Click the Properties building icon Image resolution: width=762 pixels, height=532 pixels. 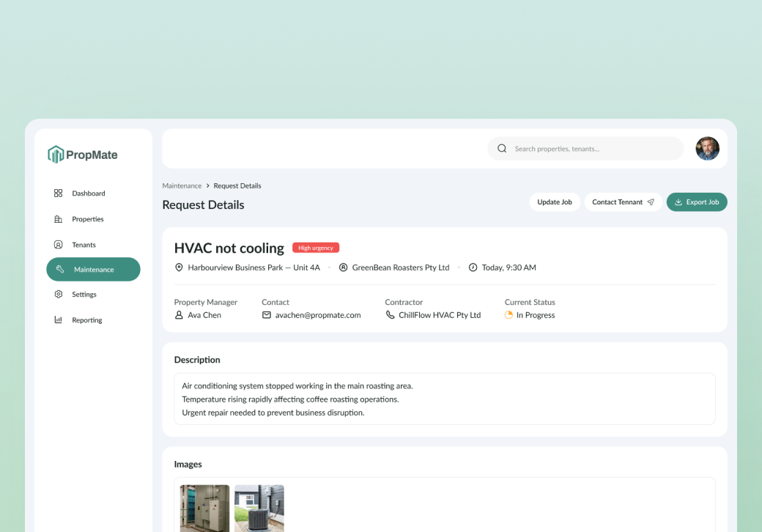coord(59,219)
